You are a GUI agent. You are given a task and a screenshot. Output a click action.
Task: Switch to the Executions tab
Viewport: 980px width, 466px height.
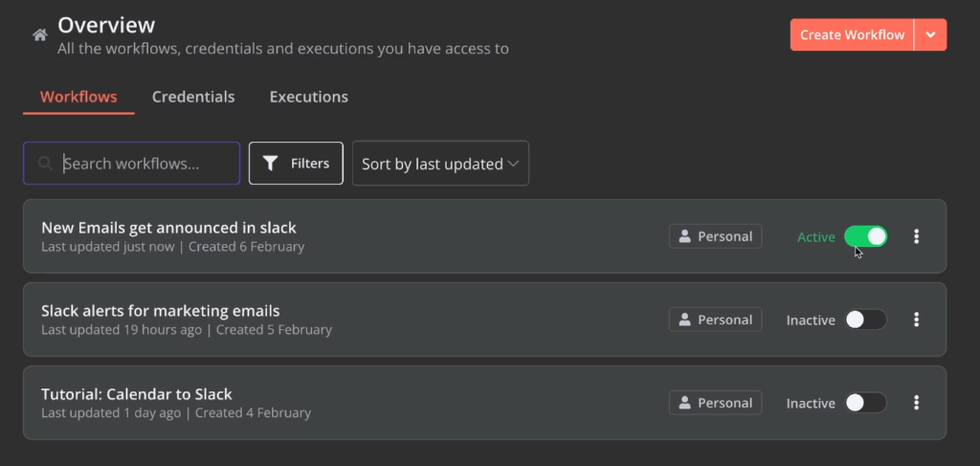point(308,97)
